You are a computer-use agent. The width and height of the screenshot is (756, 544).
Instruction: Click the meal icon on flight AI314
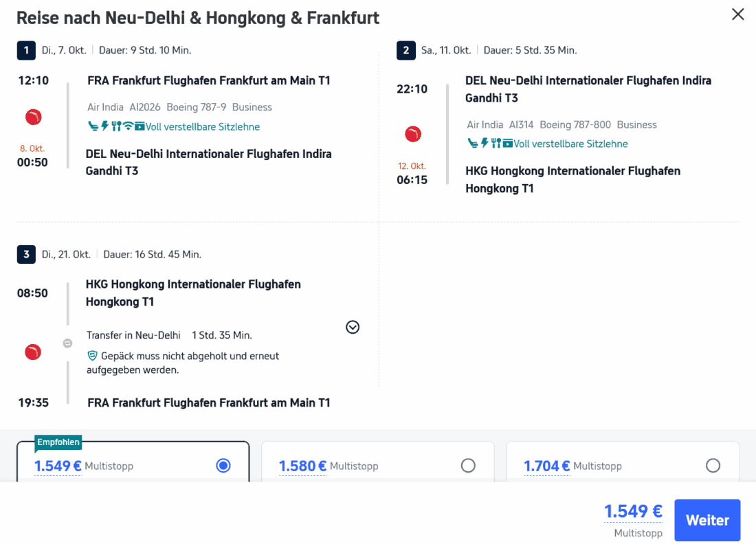pos(496,144)
